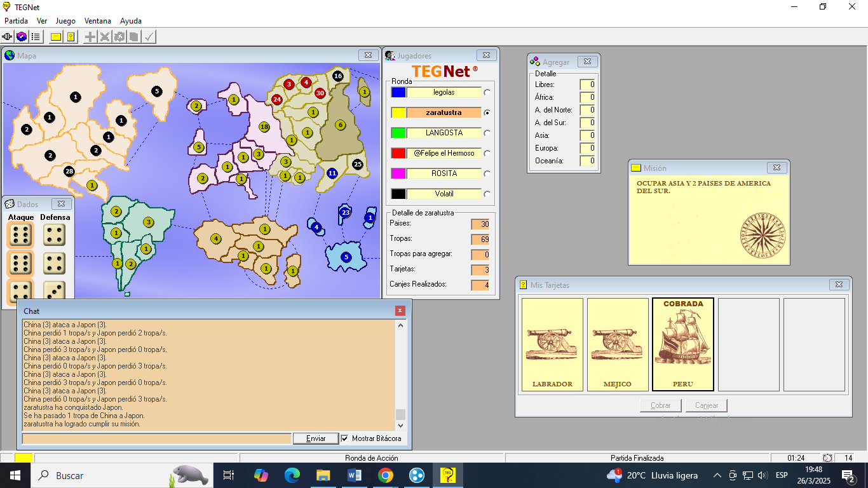Click the first defense die
This screenshot has width=868, height=488.
[55, 235]
